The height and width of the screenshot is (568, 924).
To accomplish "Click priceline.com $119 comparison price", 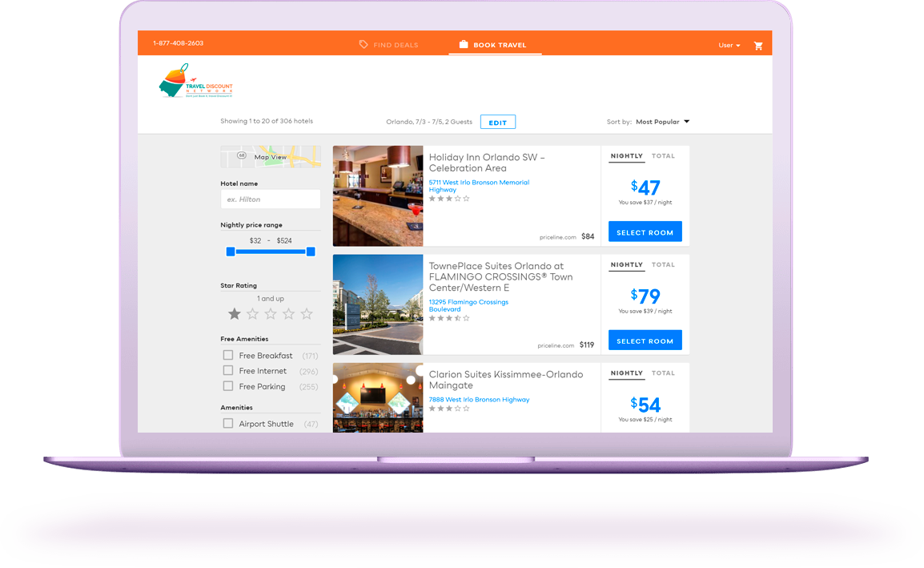I will coord(566,345).
